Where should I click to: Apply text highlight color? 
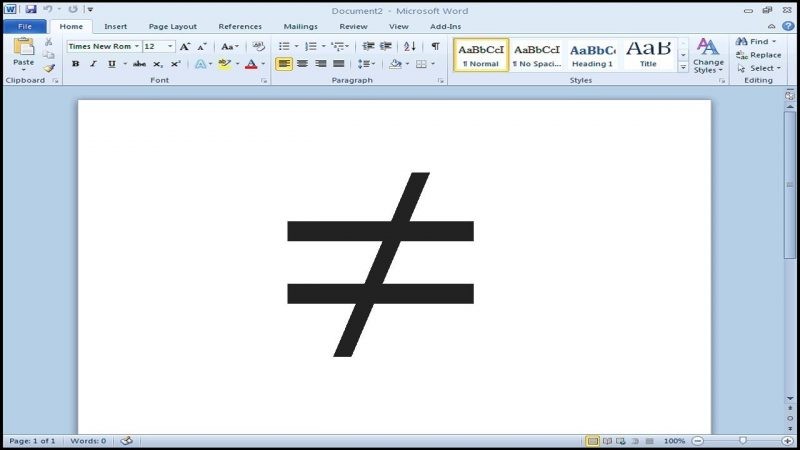(224, 64)
